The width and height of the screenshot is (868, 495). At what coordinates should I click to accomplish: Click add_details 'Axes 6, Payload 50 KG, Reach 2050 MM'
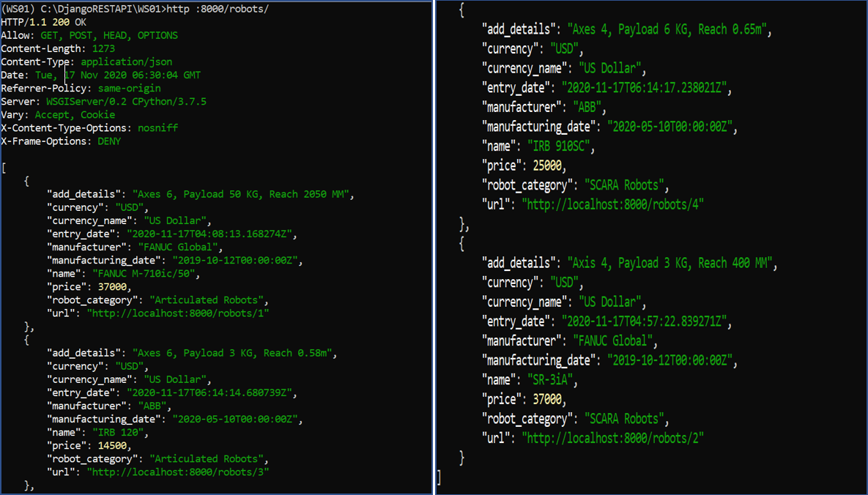coord(241,194)
